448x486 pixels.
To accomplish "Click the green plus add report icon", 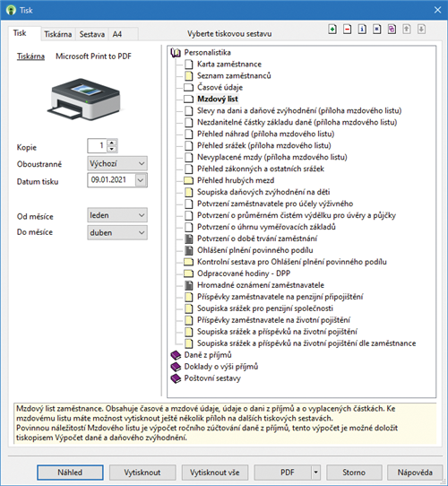I will (x=332, y=30).
